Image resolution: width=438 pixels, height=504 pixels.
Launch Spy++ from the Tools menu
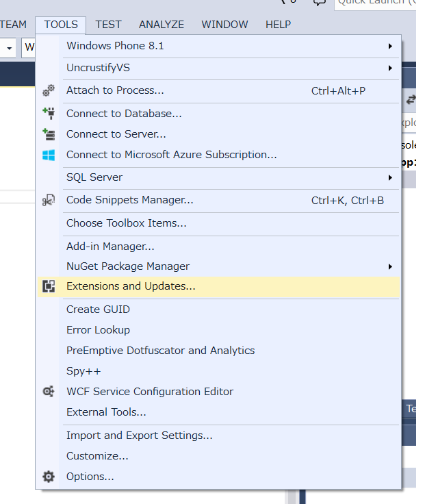pyautogui.click(x=83, y=371)
